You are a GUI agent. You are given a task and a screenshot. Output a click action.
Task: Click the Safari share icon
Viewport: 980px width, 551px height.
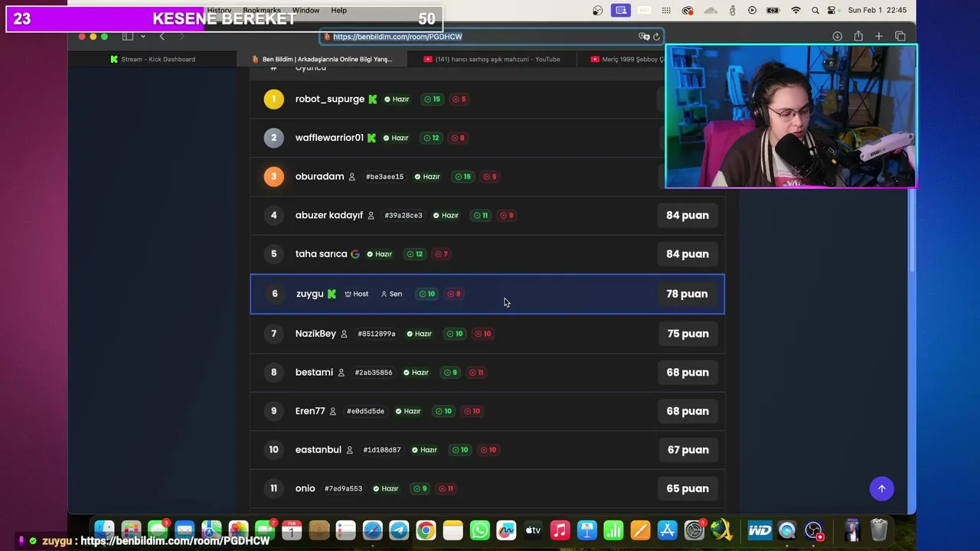[x=858, y=36]
